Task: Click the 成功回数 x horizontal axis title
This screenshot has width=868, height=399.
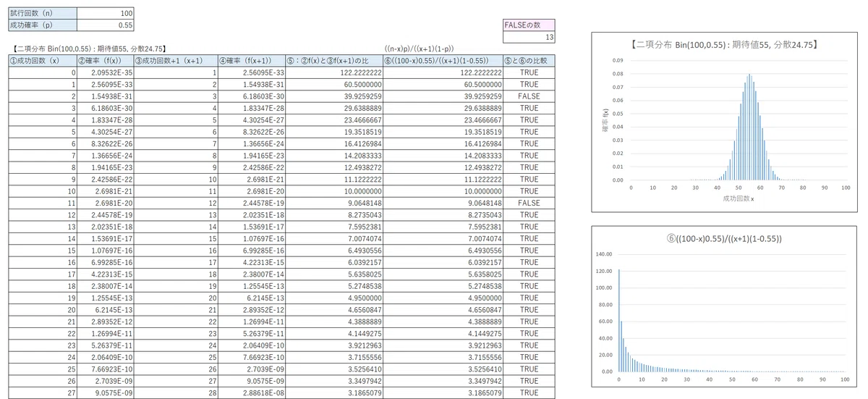Action: (x=738, y=198)
